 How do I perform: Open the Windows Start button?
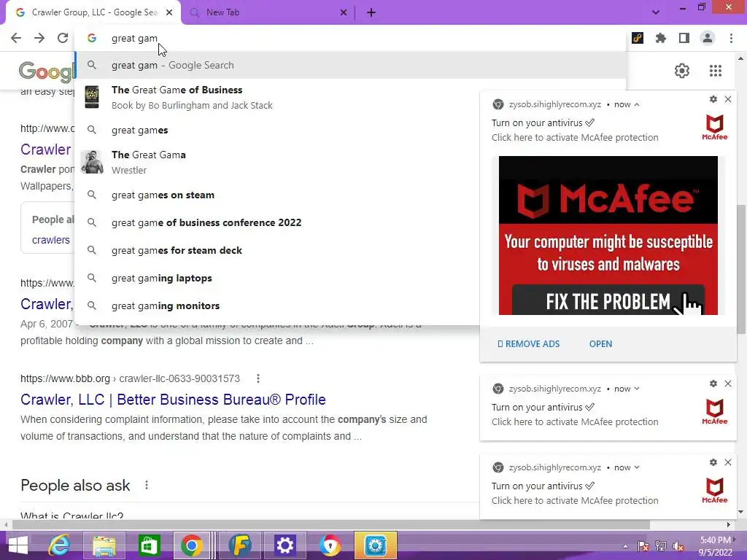point(18,545)
